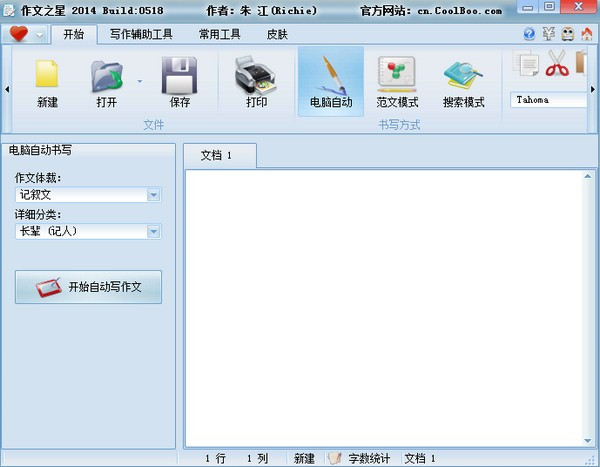Click 开始自动写作文 button

click(88, 287)
